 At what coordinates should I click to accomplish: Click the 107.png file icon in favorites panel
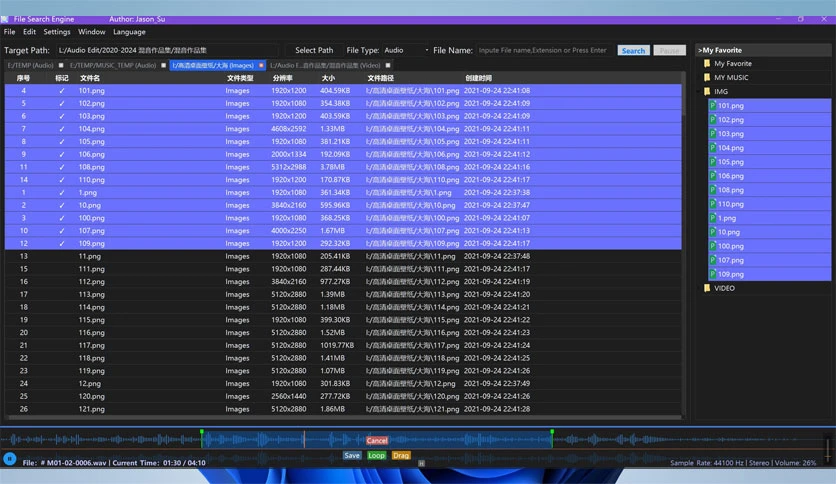click(712, 260)
